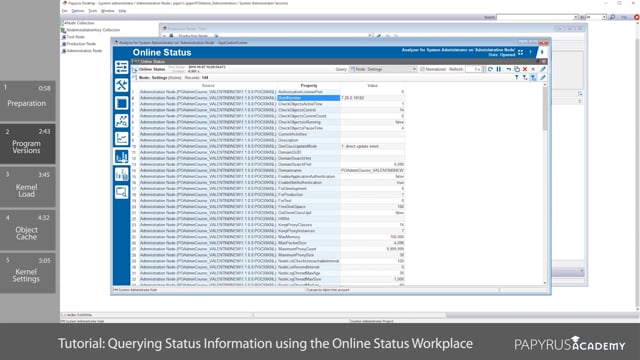Image resolution: width=640 pixels, height=360 pixels.
Task: Click the Search input field in main toolbar
Action: coord(537,17)
